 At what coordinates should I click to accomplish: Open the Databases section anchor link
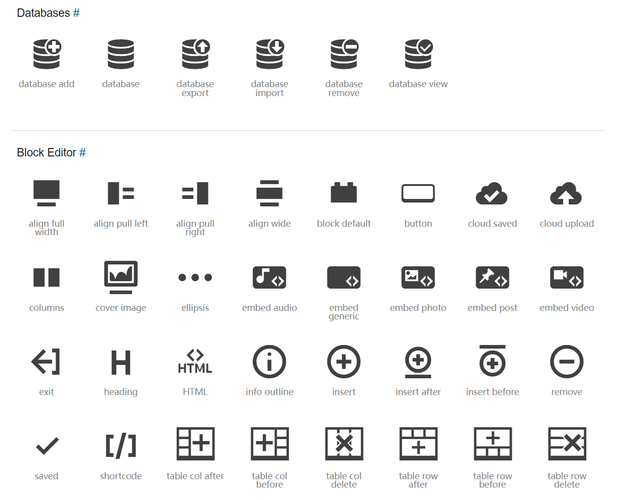(76, 12)
